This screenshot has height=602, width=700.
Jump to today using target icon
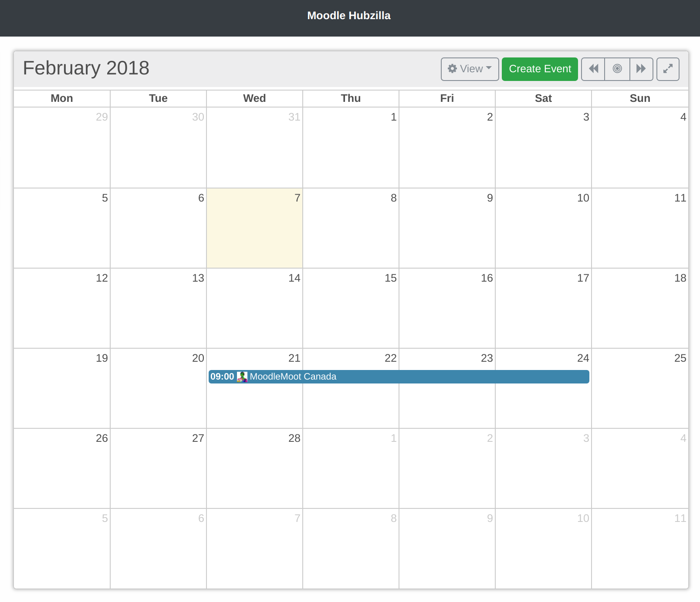pyautogui.click(x=617, y=69)
